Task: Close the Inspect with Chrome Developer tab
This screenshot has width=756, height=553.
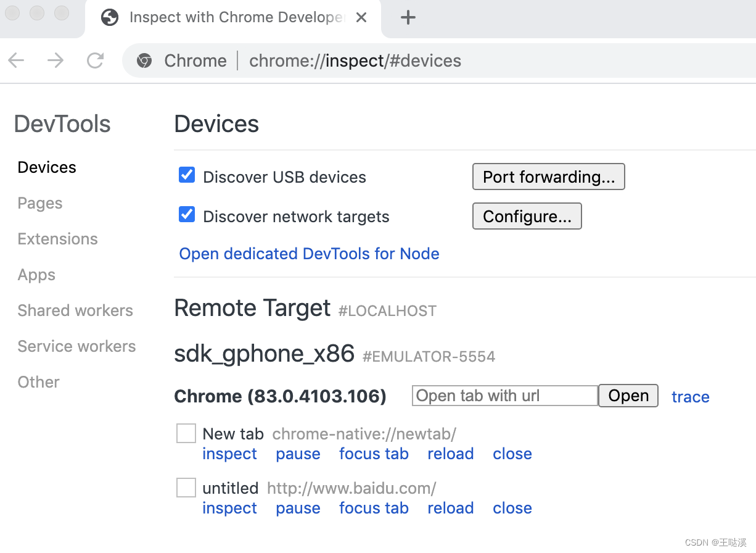Action: (x=361, y=18)
